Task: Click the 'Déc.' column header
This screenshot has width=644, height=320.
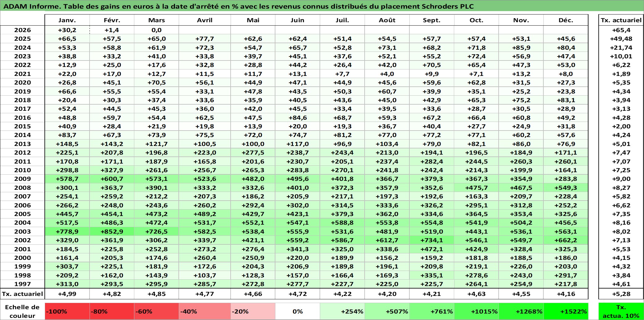Action: (566, 20)
